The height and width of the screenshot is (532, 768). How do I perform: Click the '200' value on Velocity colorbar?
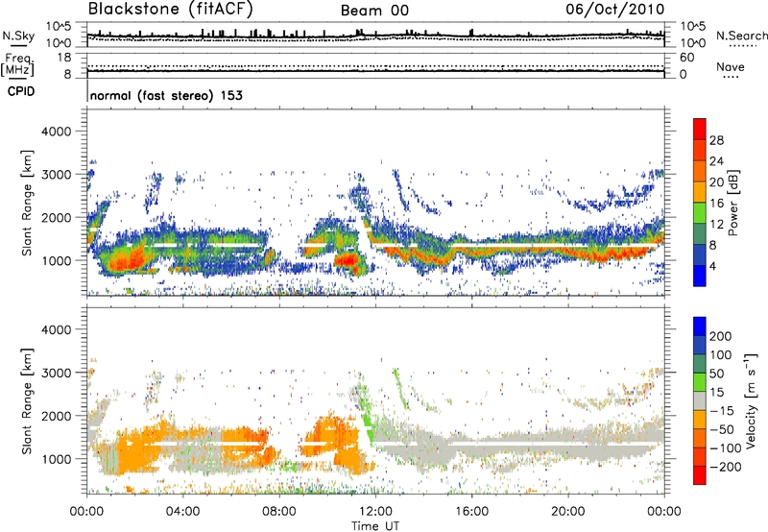[720, 336]
